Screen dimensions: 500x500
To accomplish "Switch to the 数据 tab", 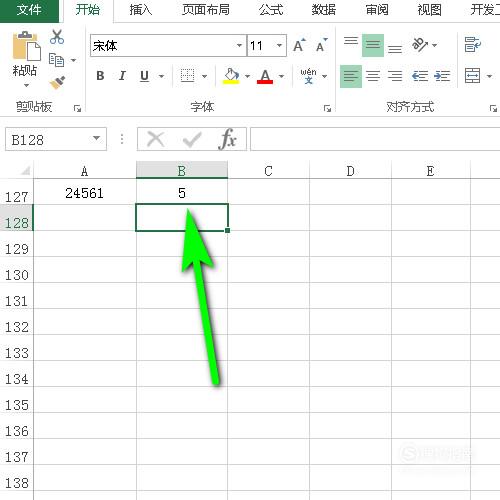I will tap(324, 10).
